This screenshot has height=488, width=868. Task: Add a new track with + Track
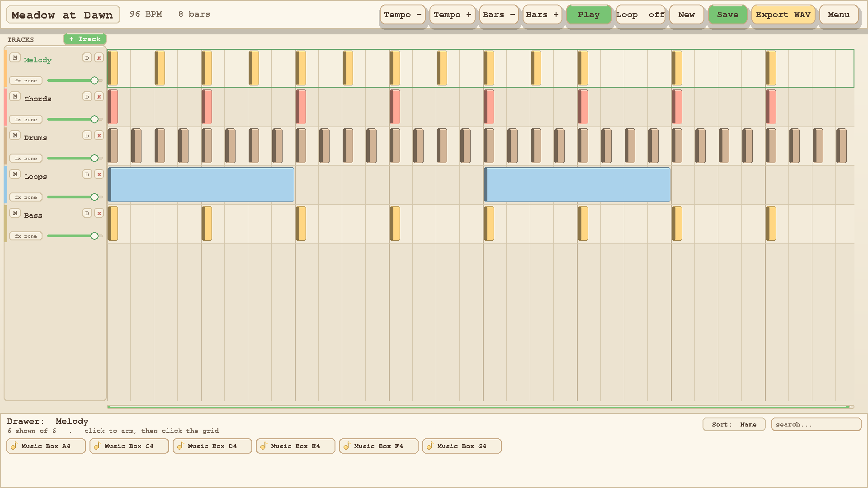85,39
